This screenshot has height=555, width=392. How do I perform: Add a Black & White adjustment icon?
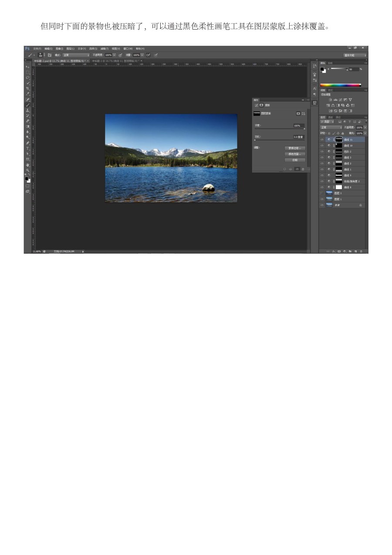(x=338, y=105)
